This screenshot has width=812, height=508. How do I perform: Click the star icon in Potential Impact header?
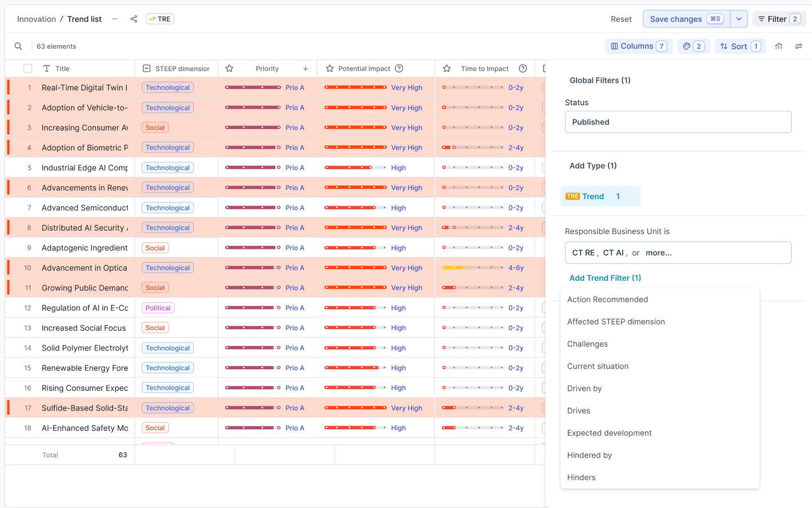[x=330, y=69]
